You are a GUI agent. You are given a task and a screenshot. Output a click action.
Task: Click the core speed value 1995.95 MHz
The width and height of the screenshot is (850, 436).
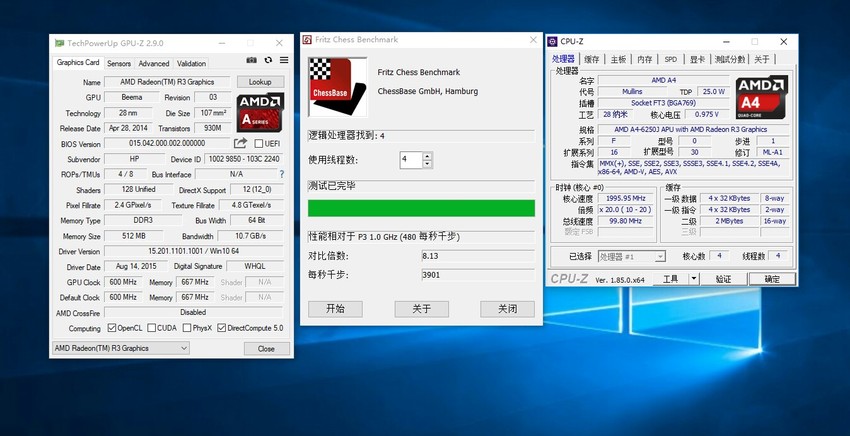(625, 198)
